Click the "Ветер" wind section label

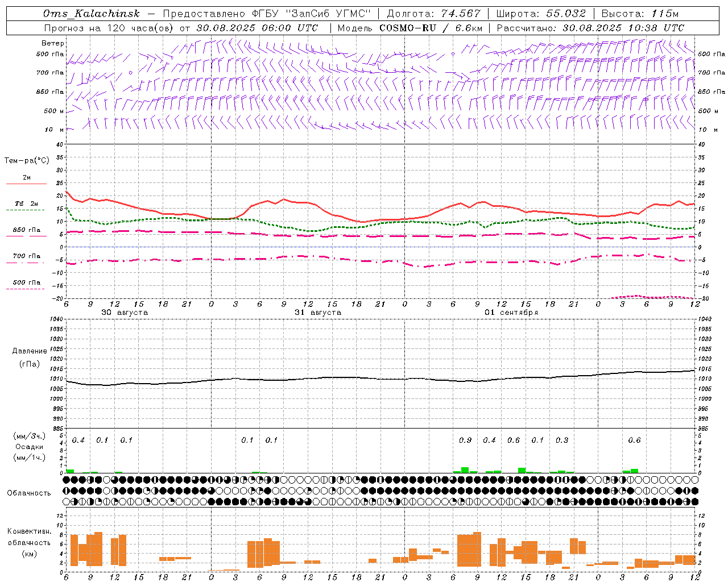coord(53,43)
